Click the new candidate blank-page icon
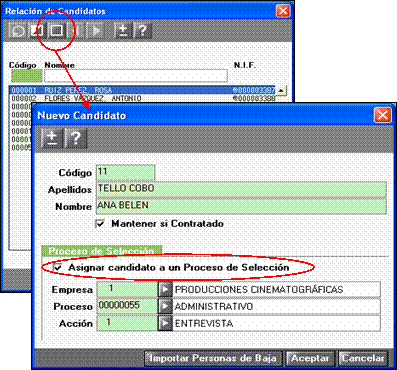Viewport: 397px width, 370px height. [56, 31]
